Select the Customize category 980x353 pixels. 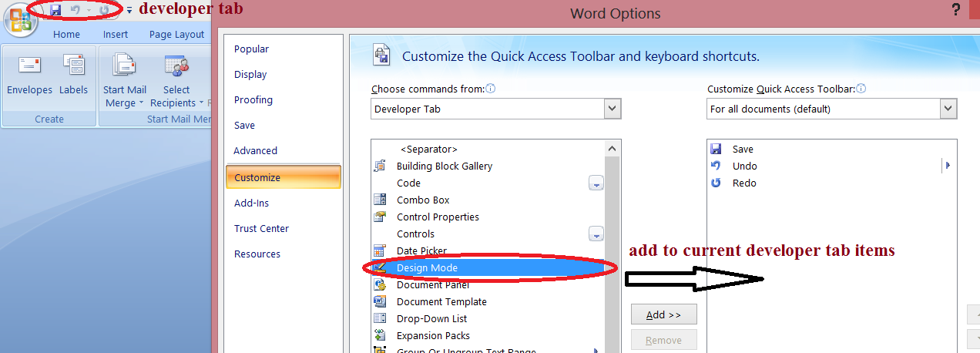(283, 177)
